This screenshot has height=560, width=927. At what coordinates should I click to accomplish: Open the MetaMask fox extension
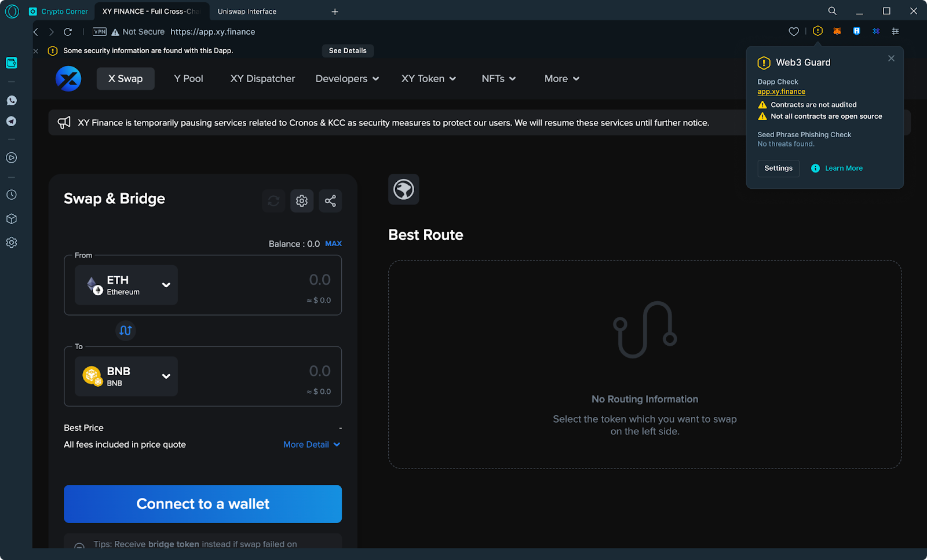pos(837,31)
